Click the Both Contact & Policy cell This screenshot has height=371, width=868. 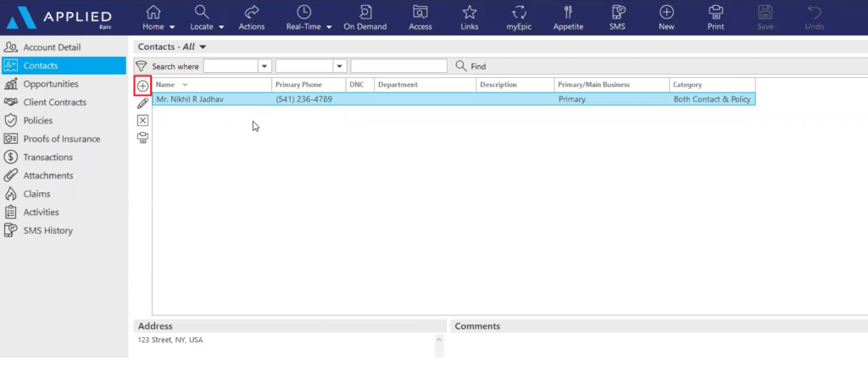point(712,99)
